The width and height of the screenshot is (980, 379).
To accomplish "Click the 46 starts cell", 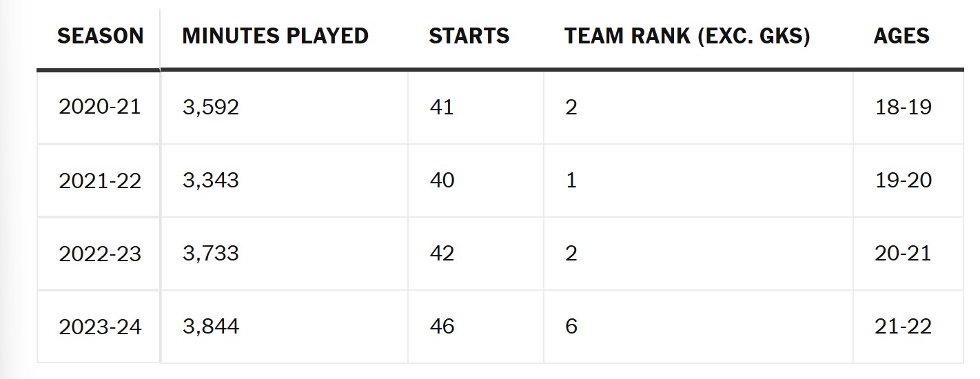I will (x=441, y=327).
